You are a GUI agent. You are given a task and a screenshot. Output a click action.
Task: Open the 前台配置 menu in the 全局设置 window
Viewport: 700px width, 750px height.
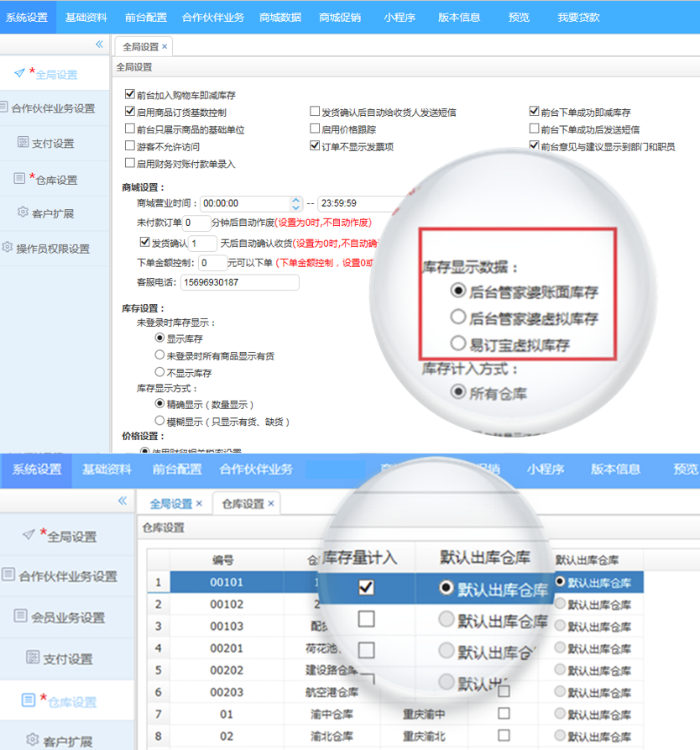pos(146,18)
